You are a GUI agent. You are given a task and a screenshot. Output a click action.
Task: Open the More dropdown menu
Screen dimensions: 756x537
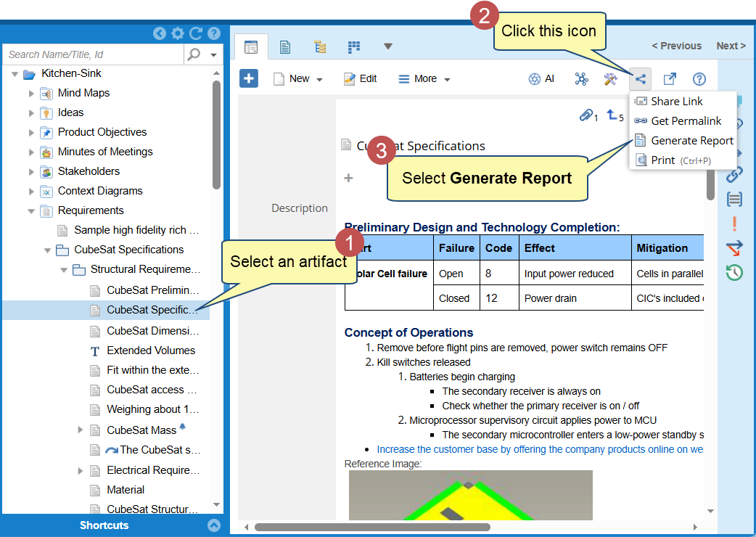pyautogui.click(x=425, y=79)
